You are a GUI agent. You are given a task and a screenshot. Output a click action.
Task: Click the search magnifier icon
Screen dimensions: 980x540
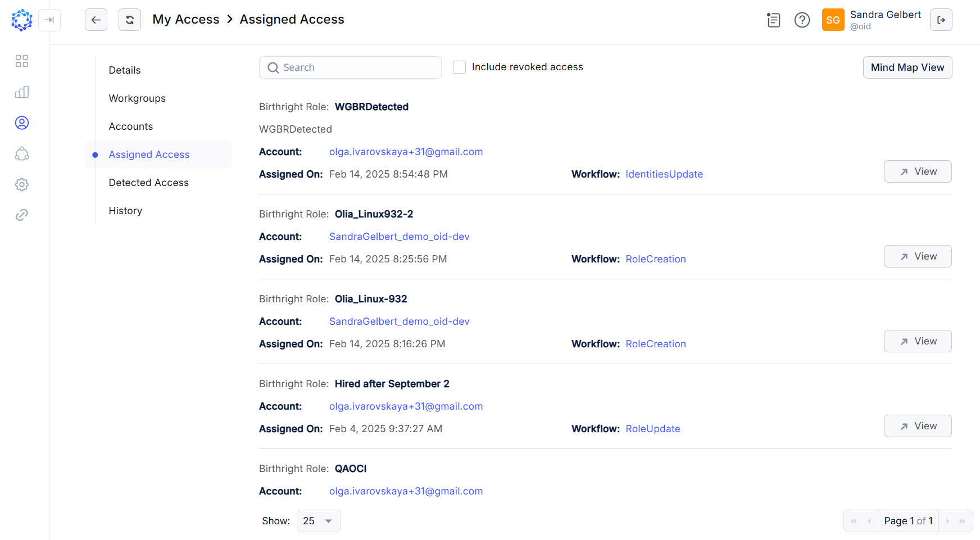click(274, 67)
